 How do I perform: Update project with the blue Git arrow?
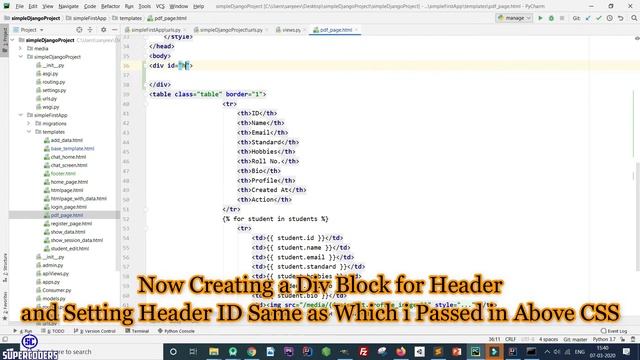(x=588, y=18)
